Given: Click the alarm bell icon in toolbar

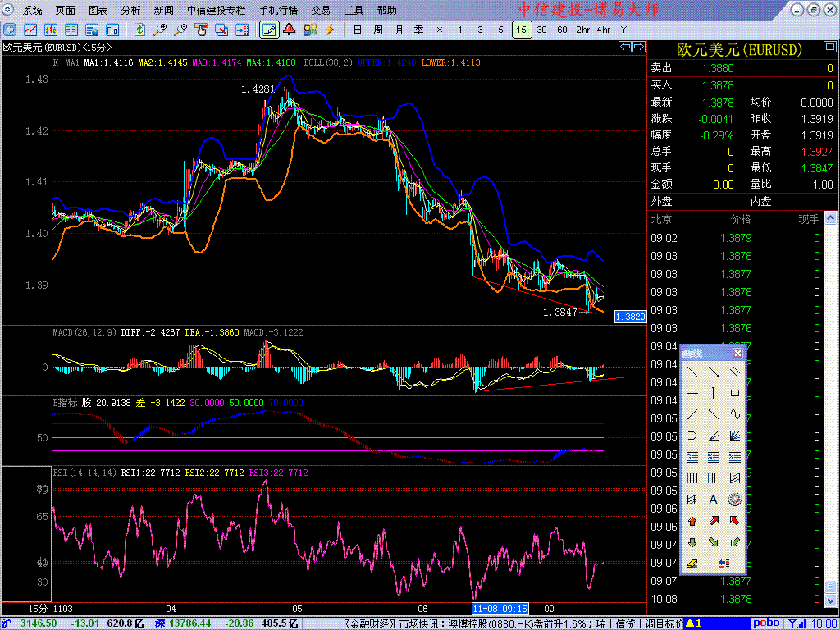Looking at the screenshot, I should click(x=289, y=30).
